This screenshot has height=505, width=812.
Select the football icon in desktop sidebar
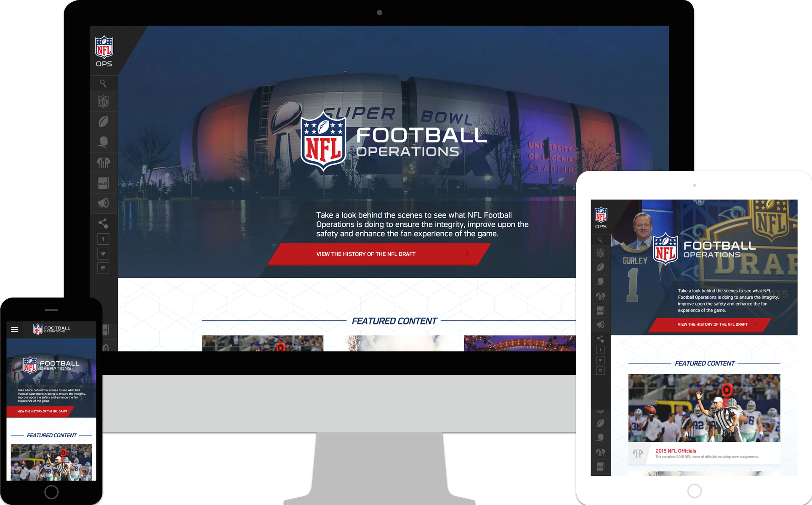pos(103,122)
